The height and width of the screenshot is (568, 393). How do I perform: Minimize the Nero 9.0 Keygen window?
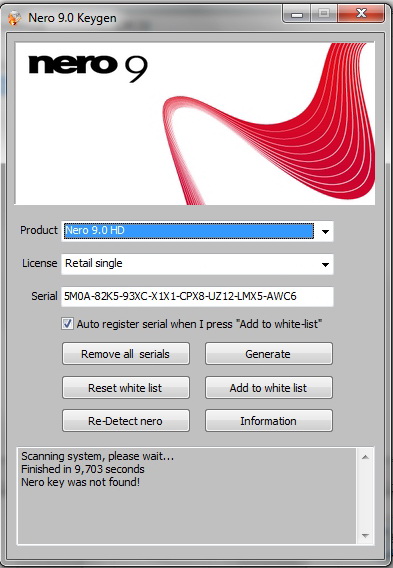click(297, 14)
